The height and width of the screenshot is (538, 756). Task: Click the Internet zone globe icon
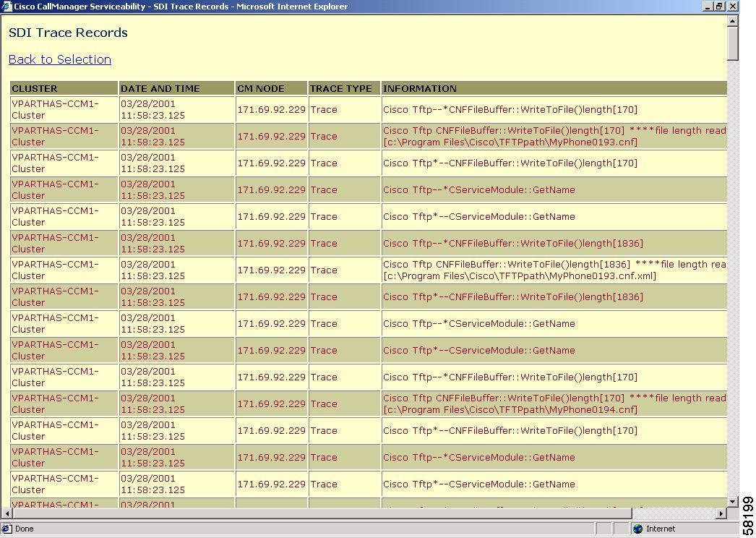point(638,529)
